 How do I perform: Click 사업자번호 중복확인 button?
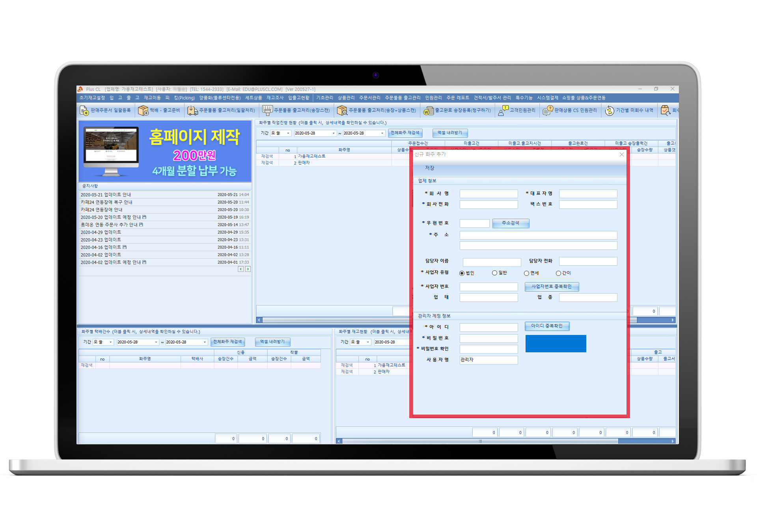pyautogui.click(x=551, y=286)
